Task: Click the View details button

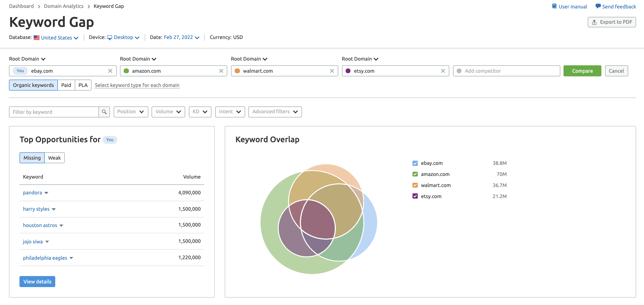Action: click(37, 282)
